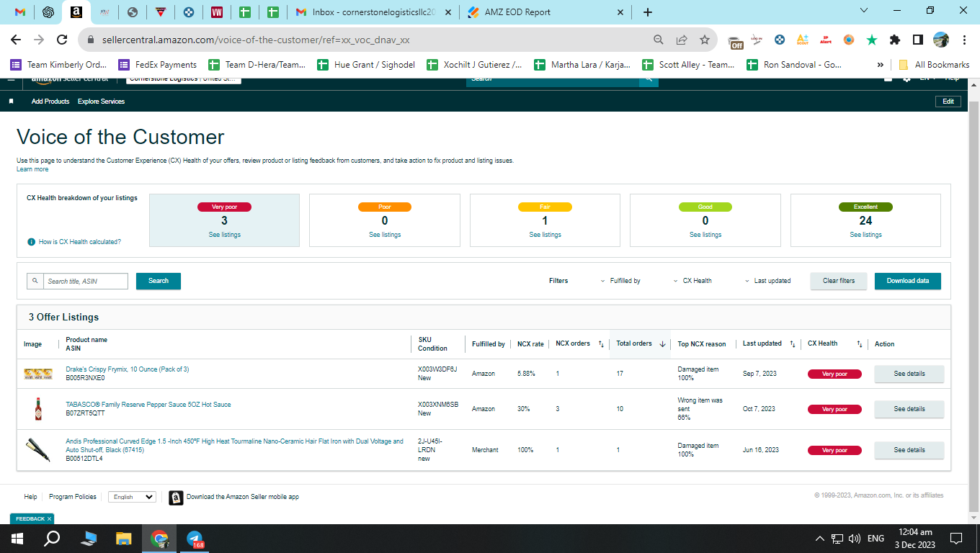Switch to the pinned ChatGPT tab
Viewport: 980px width, 553px height.
(48, 12)
